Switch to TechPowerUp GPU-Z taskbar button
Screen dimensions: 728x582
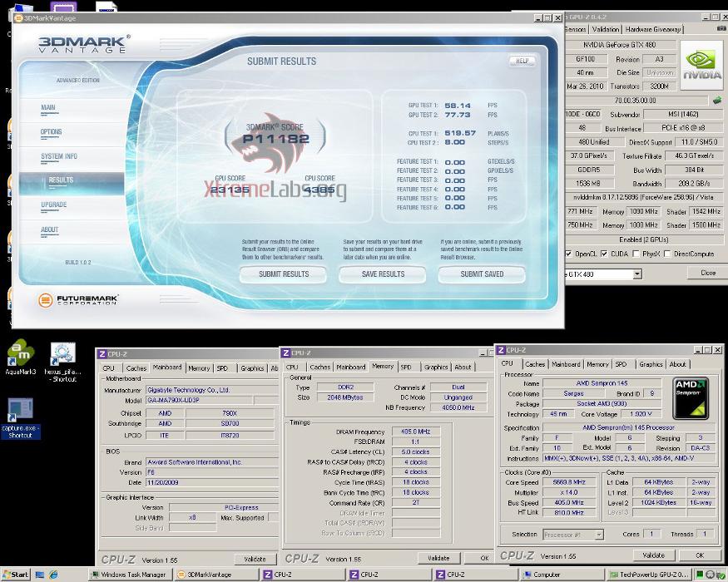point(650,575)
